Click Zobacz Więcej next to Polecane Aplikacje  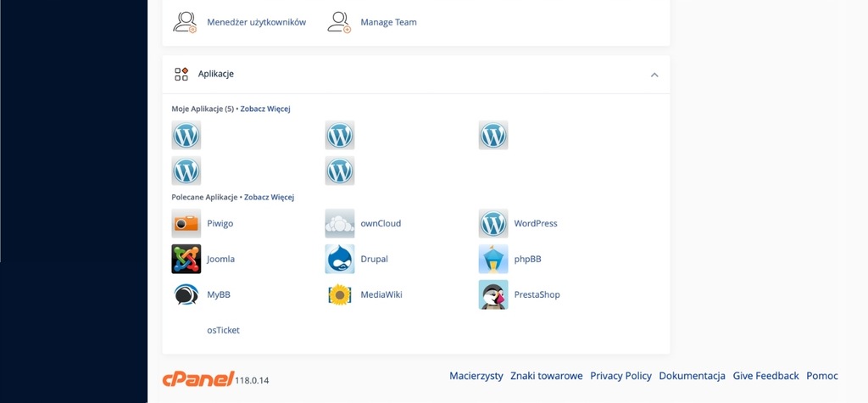(x=269, y=197)
